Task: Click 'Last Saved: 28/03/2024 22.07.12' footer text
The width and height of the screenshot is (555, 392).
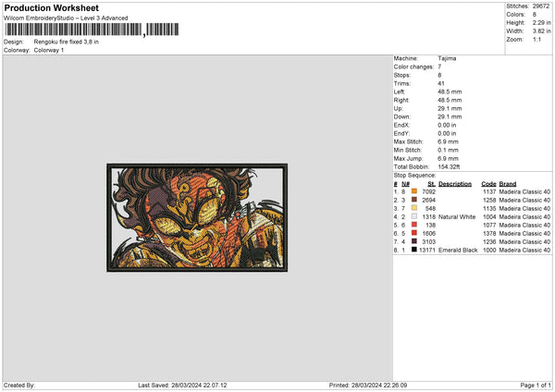Action: point(182,386)
